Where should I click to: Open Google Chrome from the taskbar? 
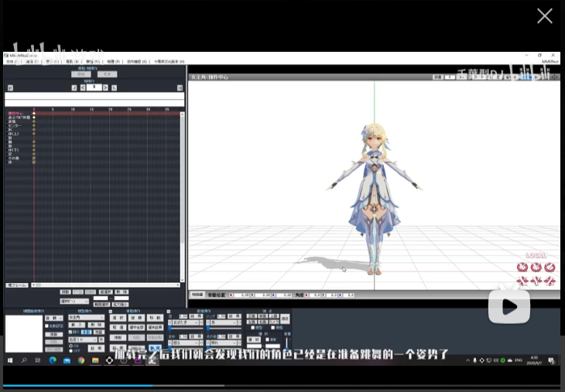tap(81, 360)
